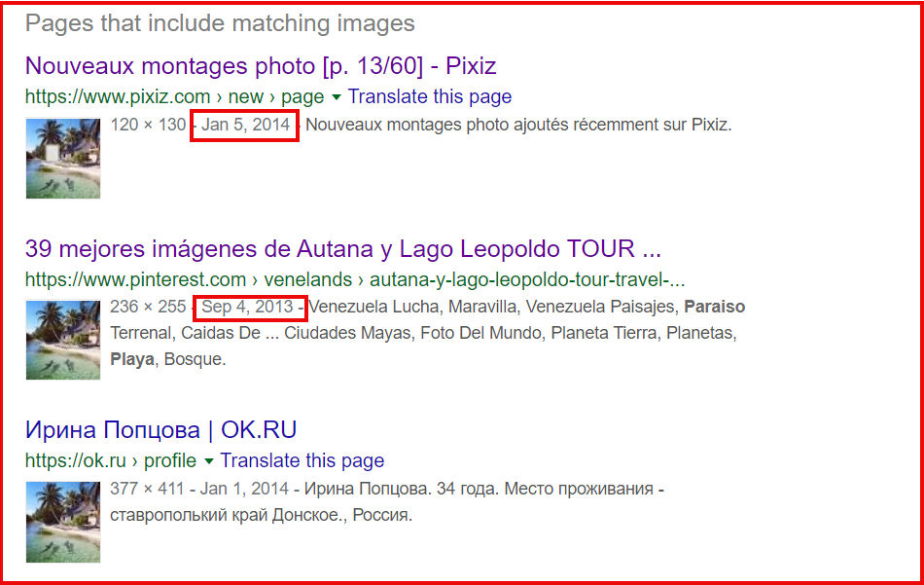Translate this page for the Pixiz result

(429, 96)
